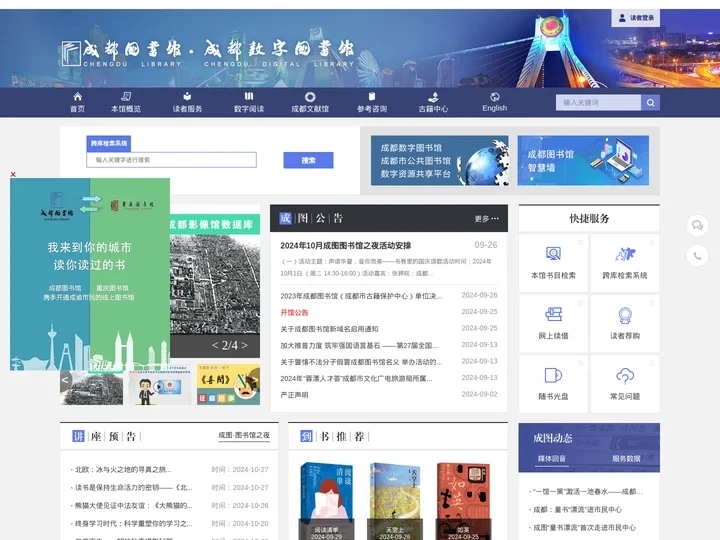Open the 读者服务 nav menu

click(x=187, y=102)
